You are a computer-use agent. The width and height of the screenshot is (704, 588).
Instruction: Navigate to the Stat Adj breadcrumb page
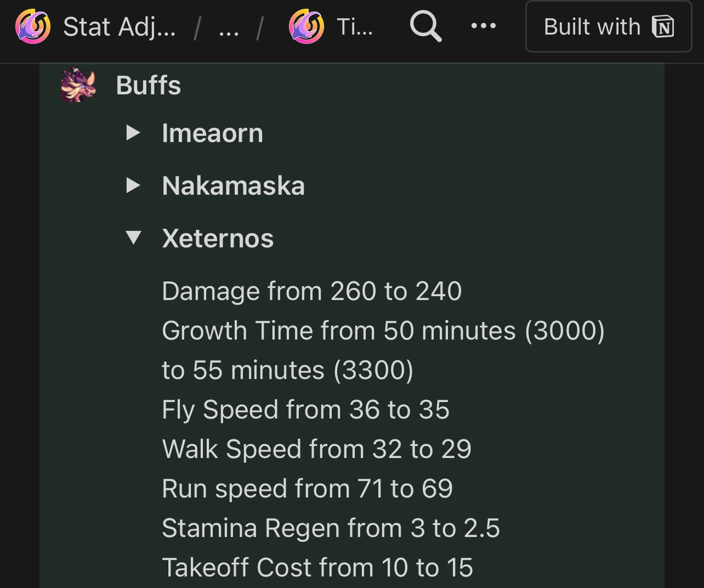tap(120, 26)
